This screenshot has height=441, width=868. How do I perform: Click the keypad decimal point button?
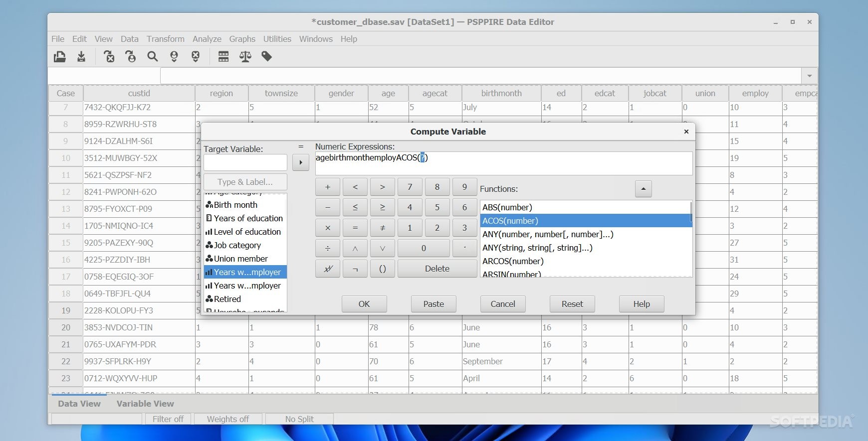click(x=465, y=248)
